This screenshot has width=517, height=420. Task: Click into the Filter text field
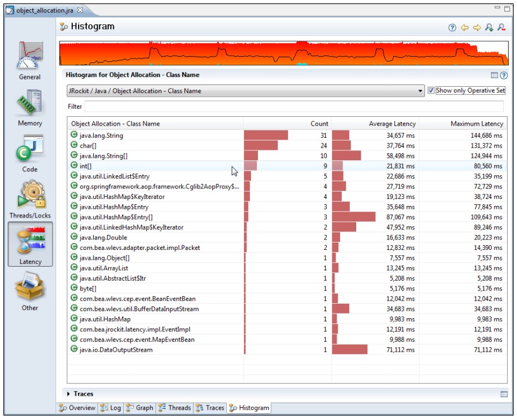click(x=294, y=106)
